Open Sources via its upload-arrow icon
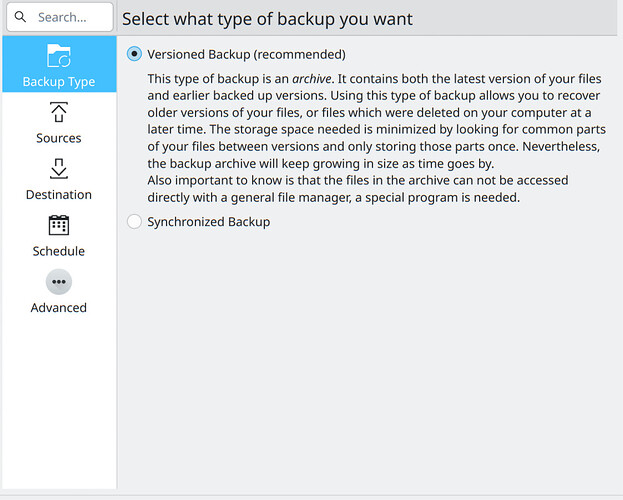This screenshot has width=623, height=500. tap(59, 112)
